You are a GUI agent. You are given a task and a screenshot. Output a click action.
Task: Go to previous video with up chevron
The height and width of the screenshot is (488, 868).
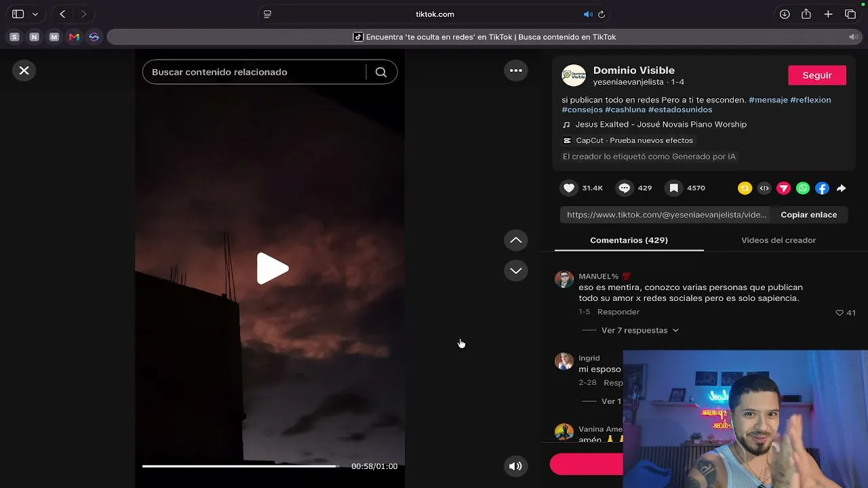(515, 240)
